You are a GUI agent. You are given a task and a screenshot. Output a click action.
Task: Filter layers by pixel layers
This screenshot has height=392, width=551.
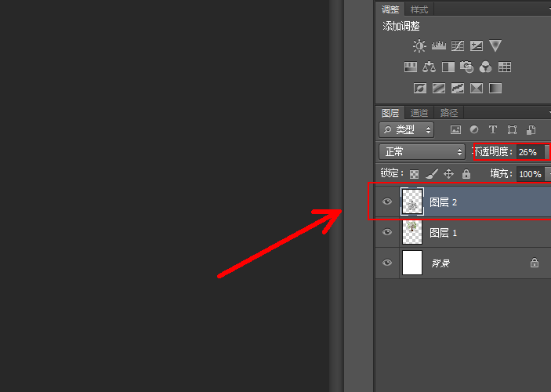(x=455, y=129)
